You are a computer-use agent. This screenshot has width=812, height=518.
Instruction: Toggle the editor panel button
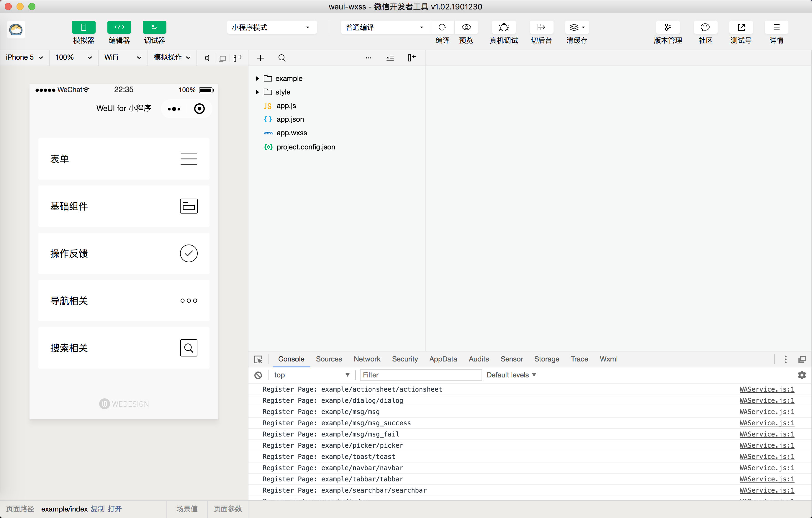119,27
